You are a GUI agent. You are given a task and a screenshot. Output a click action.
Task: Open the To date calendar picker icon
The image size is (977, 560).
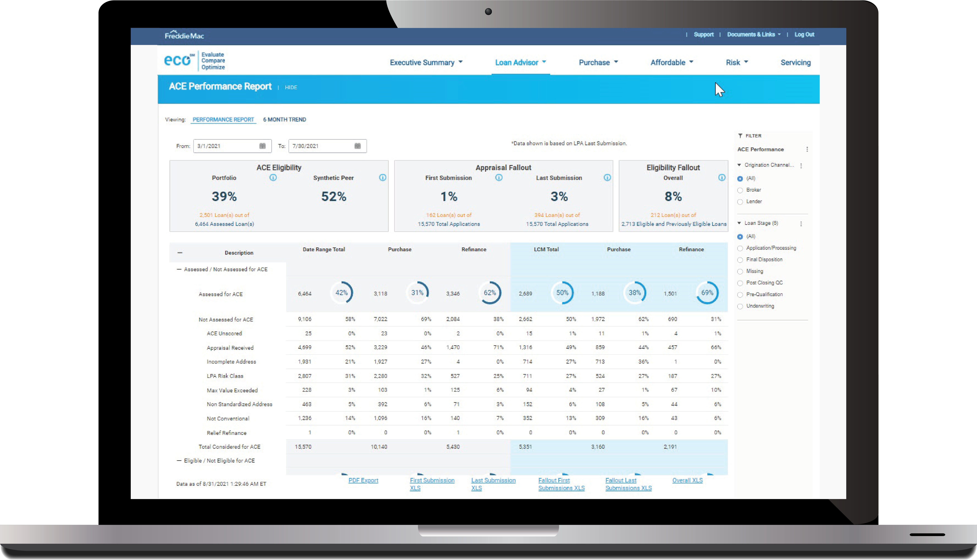[x=357, y=146]
